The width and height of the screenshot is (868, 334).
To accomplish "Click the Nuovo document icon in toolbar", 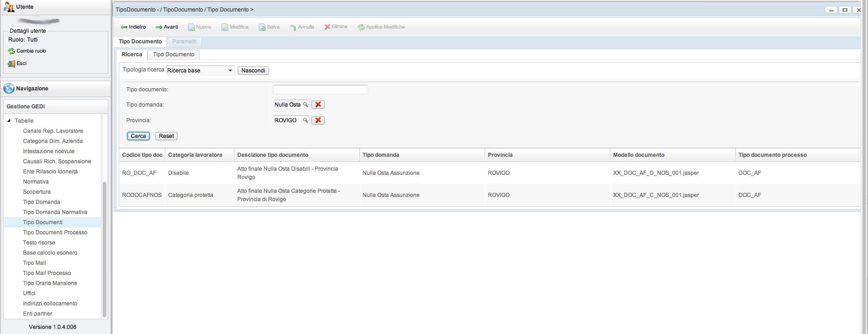I will tap(191, 27).
